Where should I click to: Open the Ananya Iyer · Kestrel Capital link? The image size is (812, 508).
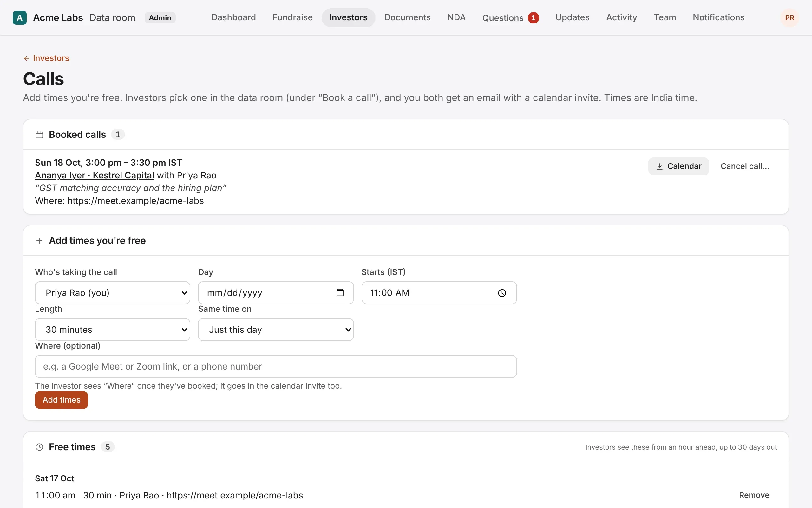tap(95, 175)
